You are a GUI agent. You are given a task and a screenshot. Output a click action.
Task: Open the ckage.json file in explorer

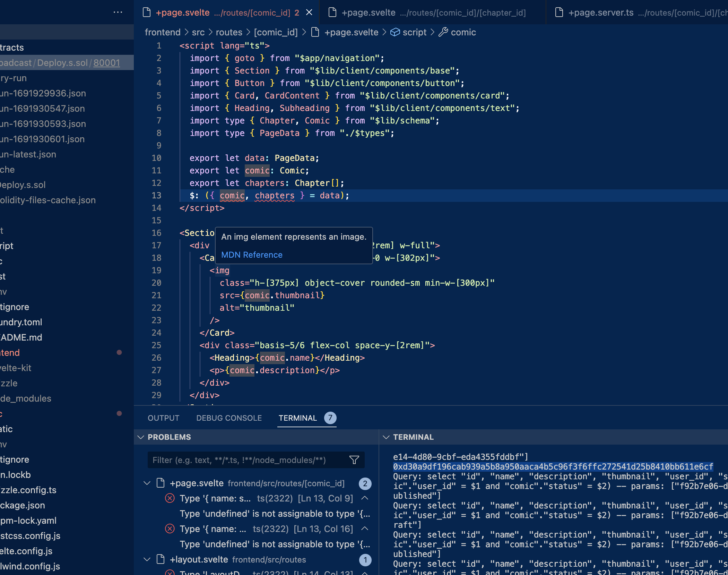23,505
